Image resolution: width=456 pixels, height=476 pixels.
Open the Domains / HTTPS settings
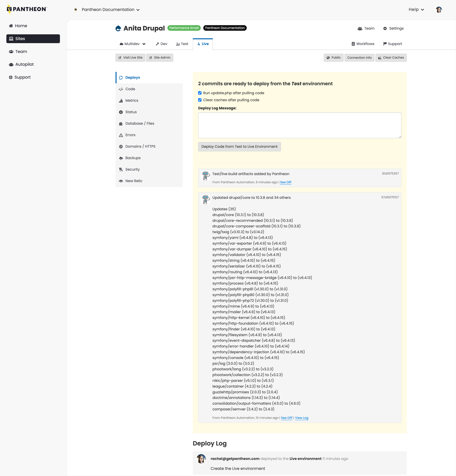pyautogui.click(x=140, y=146)
